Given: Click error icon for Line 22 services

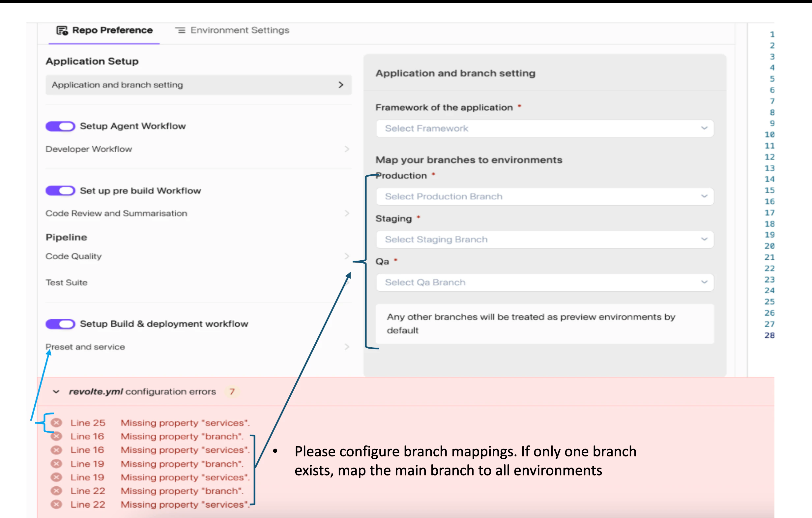Looking at the screenshot, I should [56, 504].
